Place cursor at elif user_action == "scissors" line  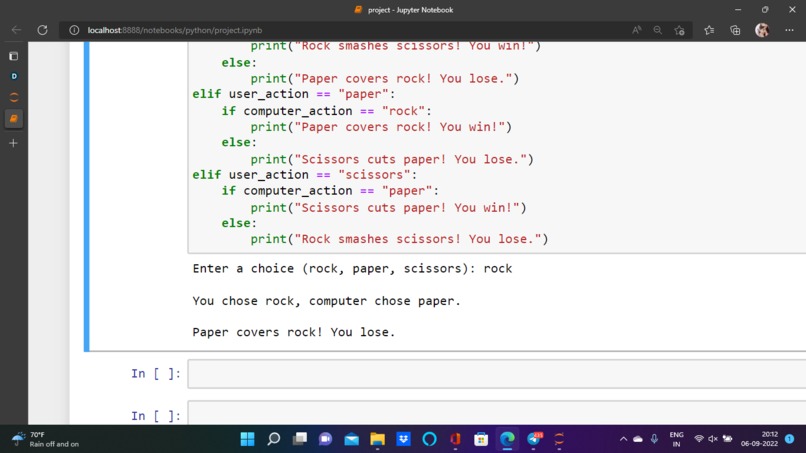pos(304,175)
